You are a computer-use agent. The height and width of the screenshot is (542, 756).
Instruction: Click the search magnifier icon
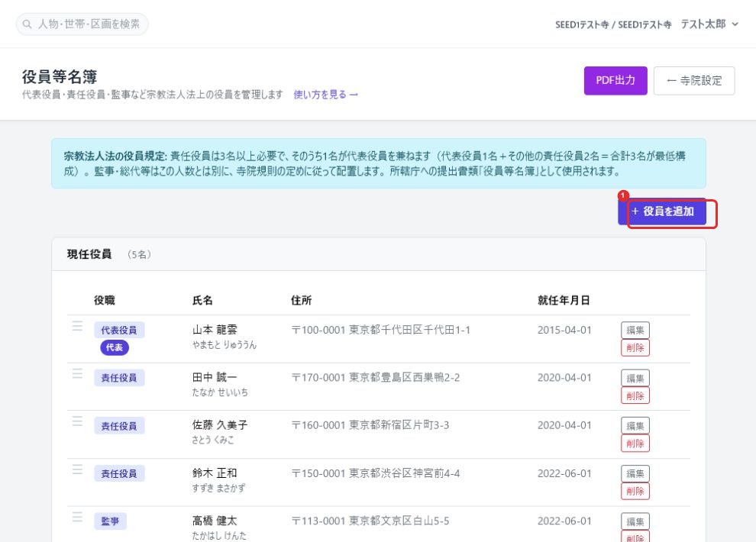(x=27, y=24)
